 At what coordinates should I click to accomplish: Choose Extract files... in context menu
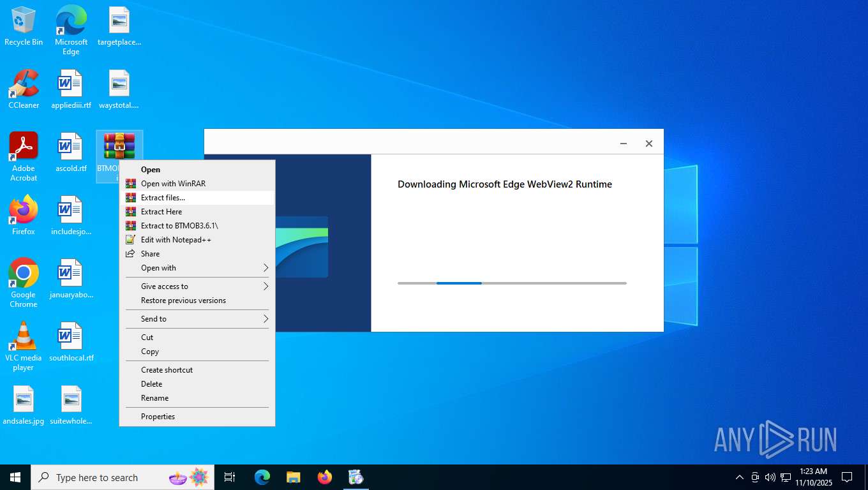click(x=197, y=198)
